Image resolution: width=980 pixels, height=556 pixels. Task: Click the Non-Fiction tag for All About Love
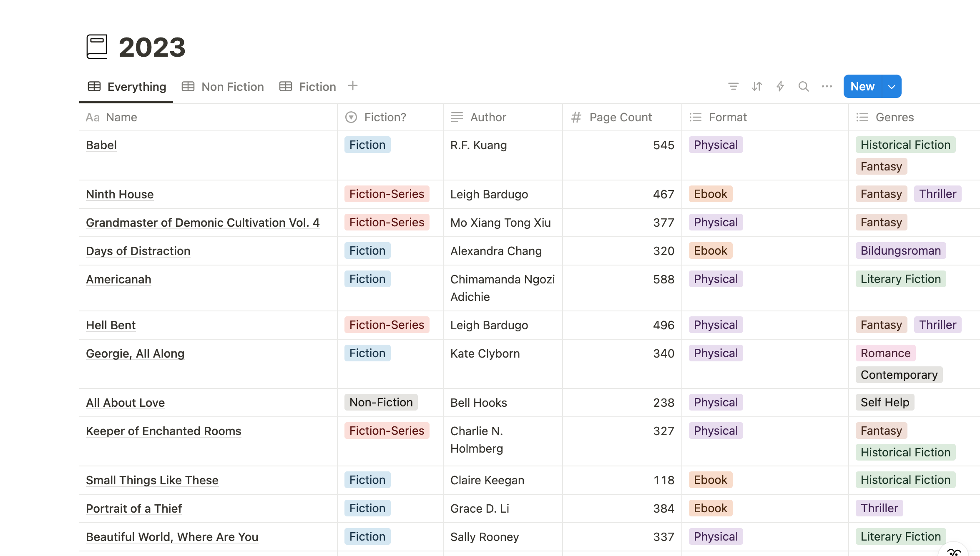pyautogui.click(x=381, y=402)
